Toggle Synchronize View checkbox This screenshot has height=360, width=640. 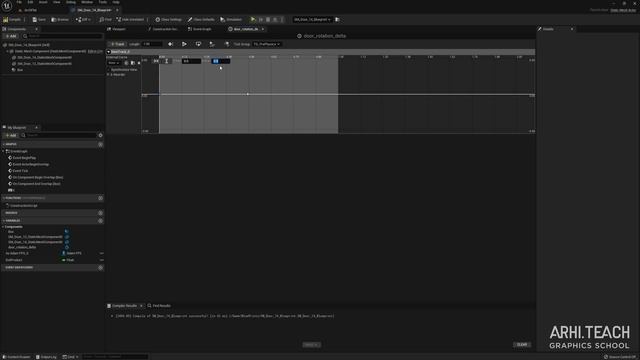(109, 70)
